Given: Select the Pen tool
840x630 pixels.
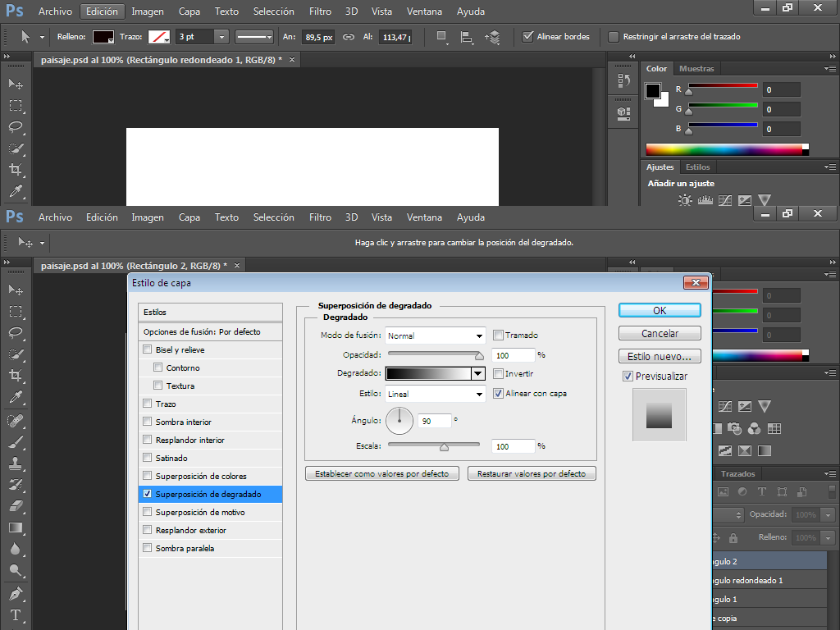Looking at the screenshot, I should (16, 594).
